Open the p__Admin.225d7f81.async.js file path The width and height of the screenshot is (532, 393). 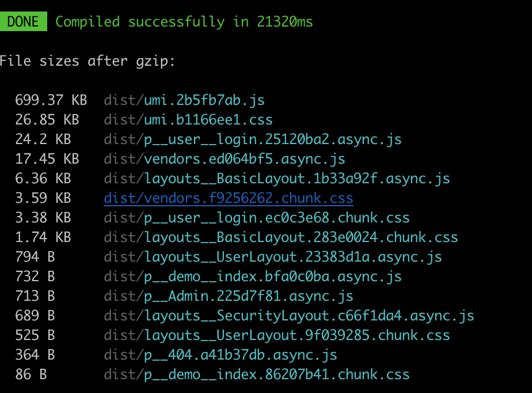pos(229,296)
